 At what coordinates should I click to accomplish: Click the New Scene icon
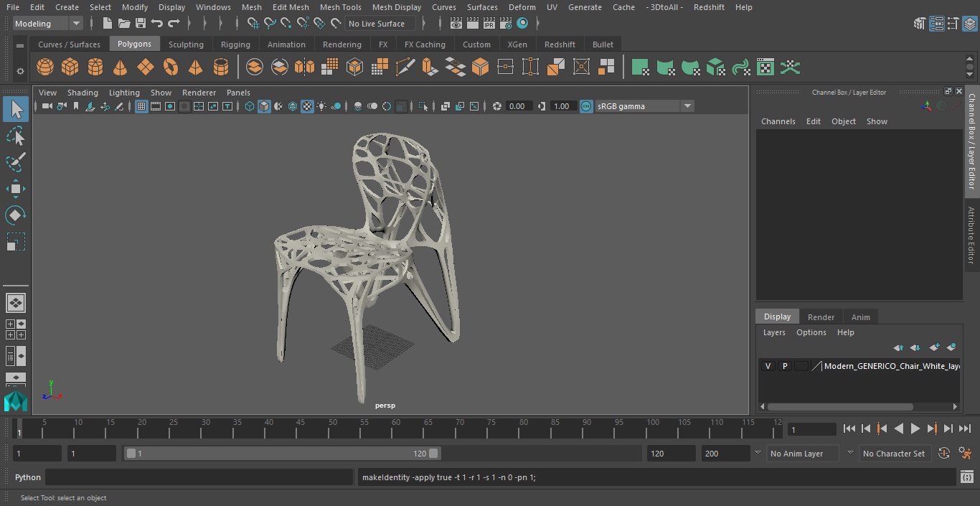click(107, 24)
